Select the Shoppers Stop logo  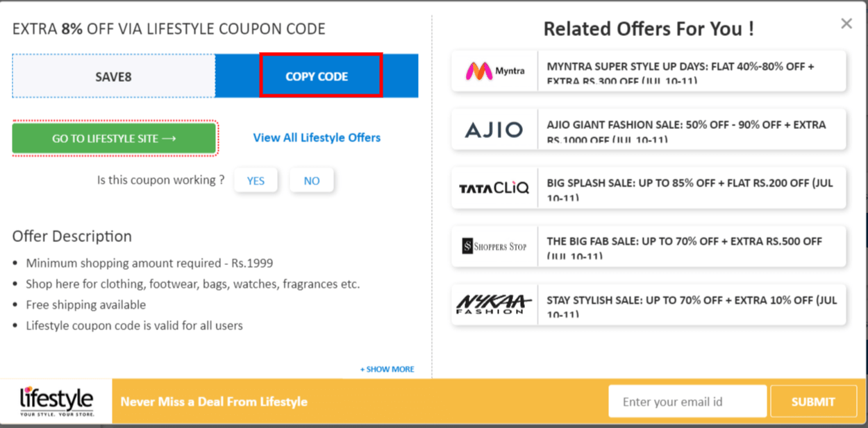(494, 246)
